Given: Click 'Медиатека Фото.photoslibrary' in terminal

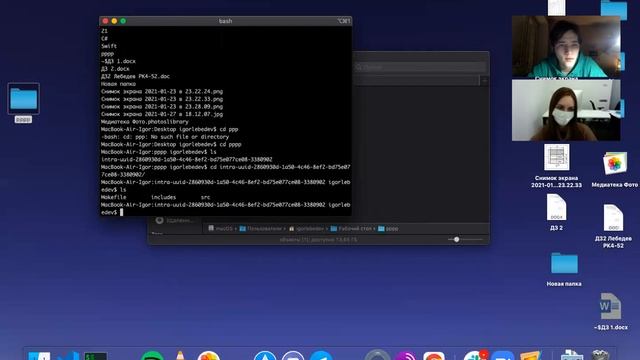Looking at the screenshot, I should pyautogui.click(x=144, y=122).
